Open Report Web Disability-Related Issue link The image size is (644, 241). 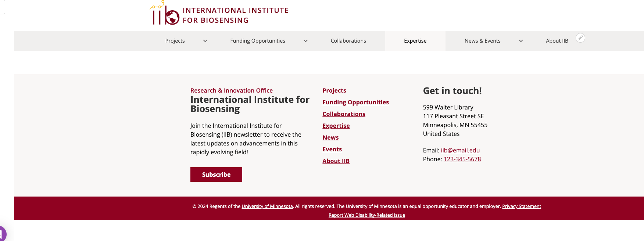click(366, 215)
